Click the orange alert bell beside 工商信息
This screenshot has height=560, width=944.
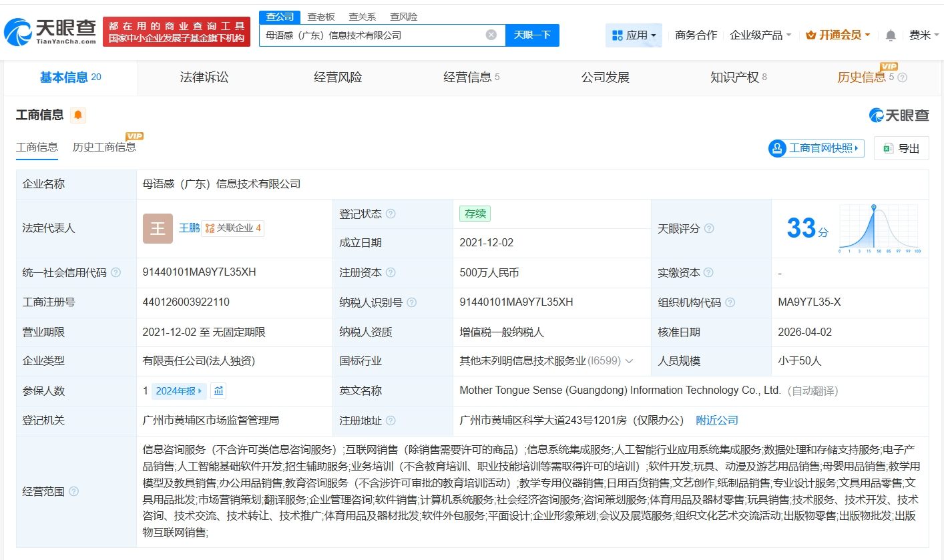(78, 115)
